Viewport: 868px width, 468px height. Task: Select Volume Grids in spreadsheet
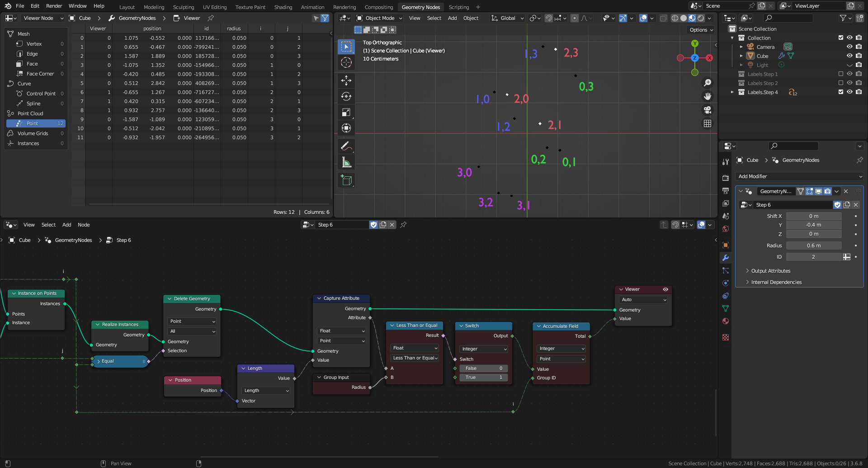pos(36,133)
